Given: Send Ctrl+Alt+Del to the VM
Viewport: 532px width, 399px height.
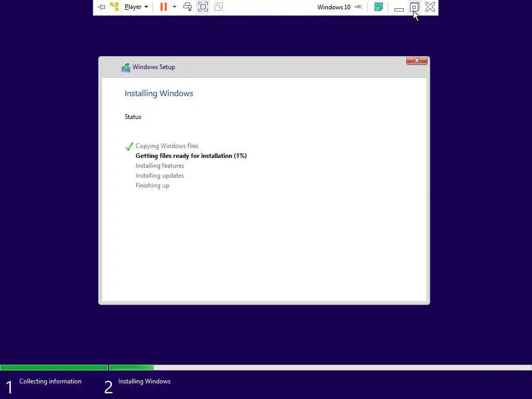Looking at the screenshot, I should [x=188, y=7].
